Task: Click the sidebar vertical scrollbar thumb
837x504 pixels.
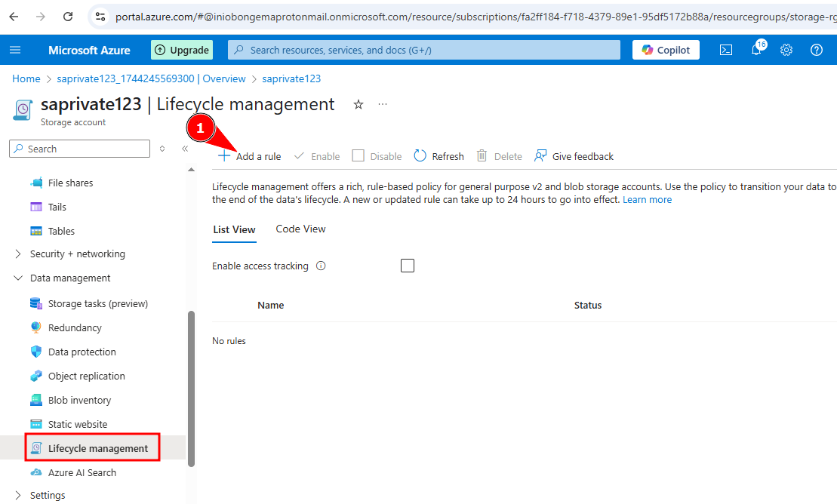Action: 191,389
